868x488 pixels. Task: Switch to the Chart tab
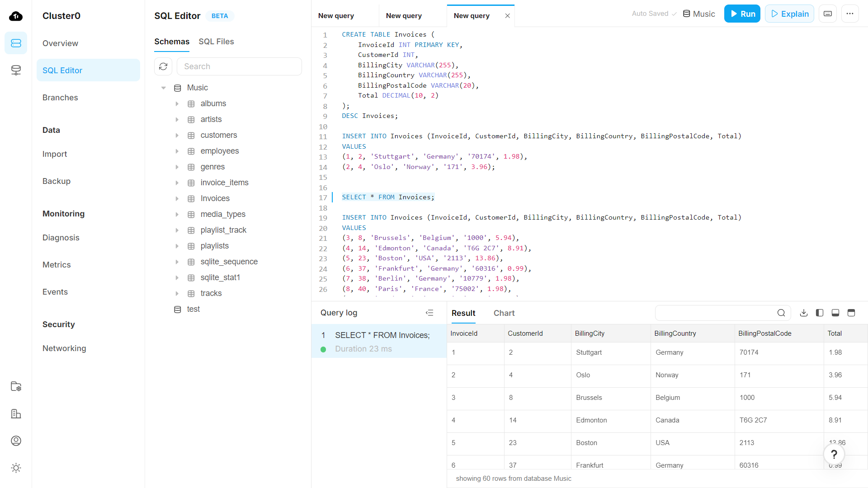[504, 313]
